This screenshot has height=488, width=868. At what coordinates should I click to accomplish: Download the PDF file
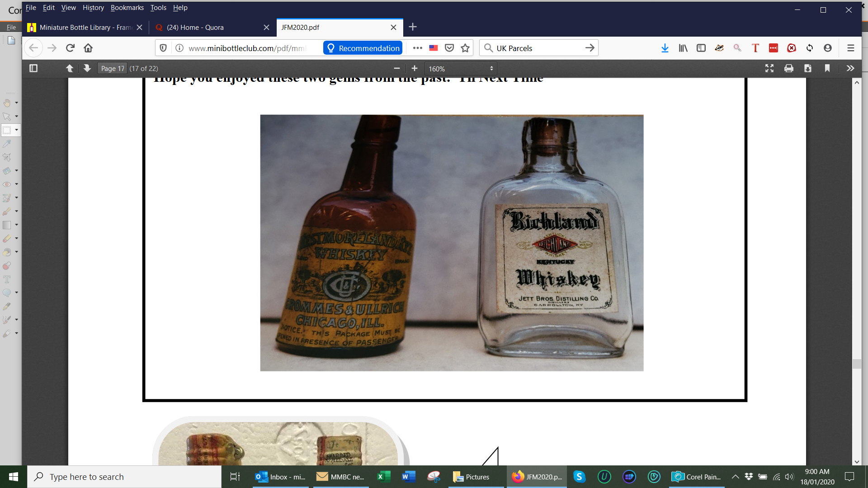(x=808, y=68)
